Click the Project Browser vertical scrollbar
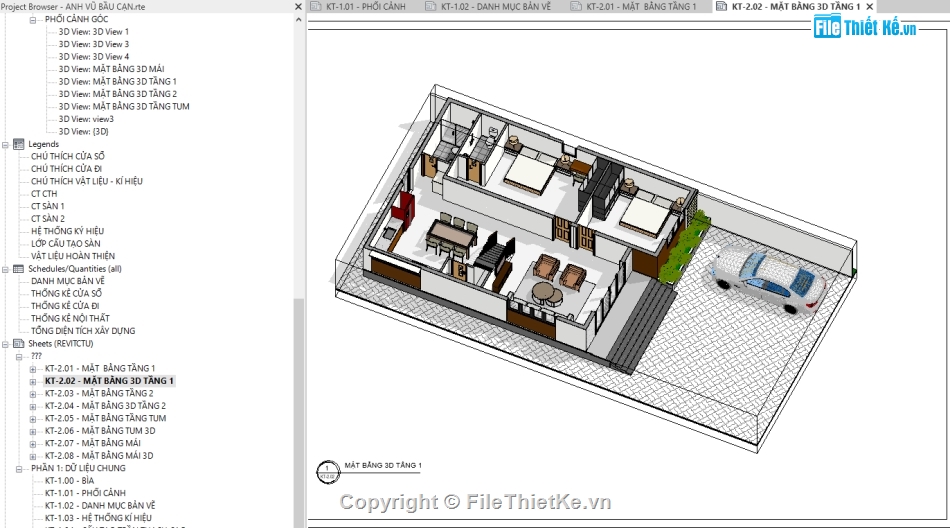 pos(298,412)
